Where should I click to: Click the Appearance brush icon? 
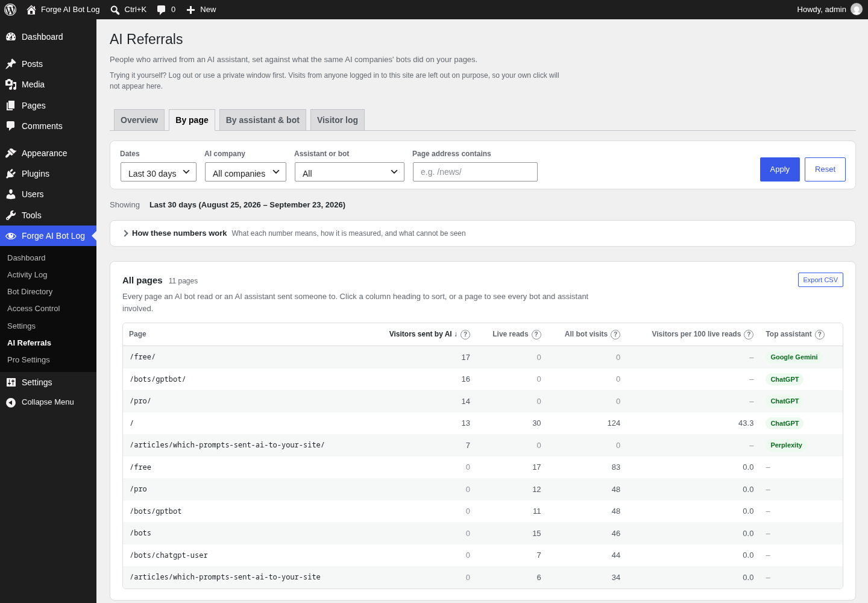tap(11, 153)
